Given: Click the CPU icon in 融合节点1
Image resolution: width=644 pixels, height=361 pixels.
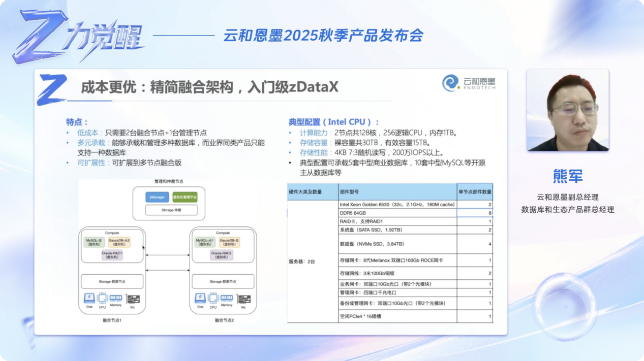Looking at the screenshot, I should click(x=102, y=298).
